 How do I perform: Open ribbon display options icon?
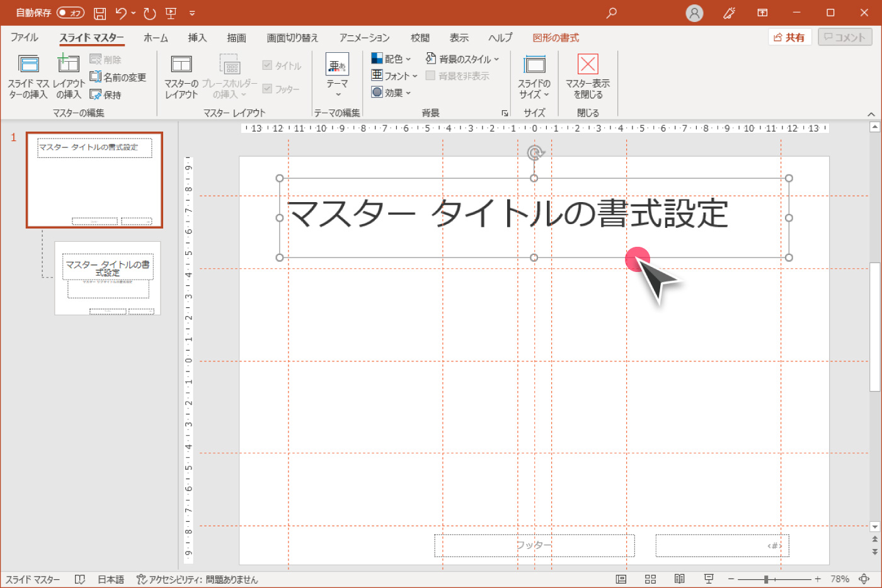pyautogui.click(x=762, y=13)
